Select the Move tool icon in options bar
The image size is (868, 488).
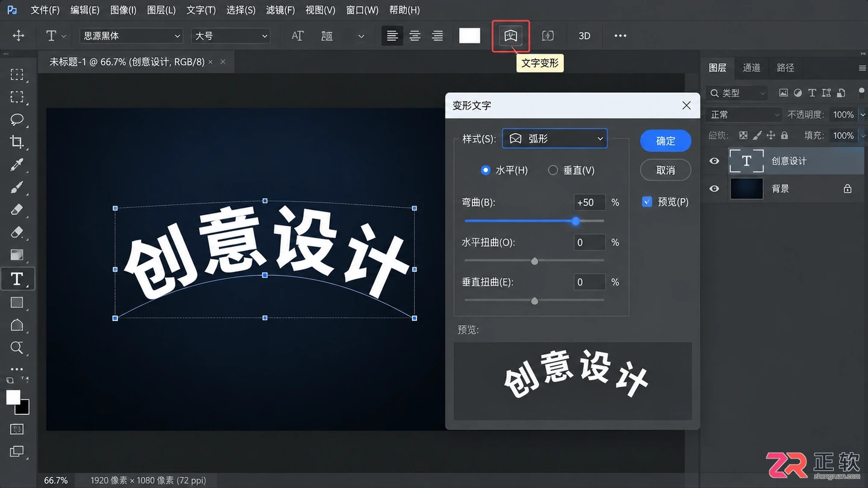(x=19, y=36)
